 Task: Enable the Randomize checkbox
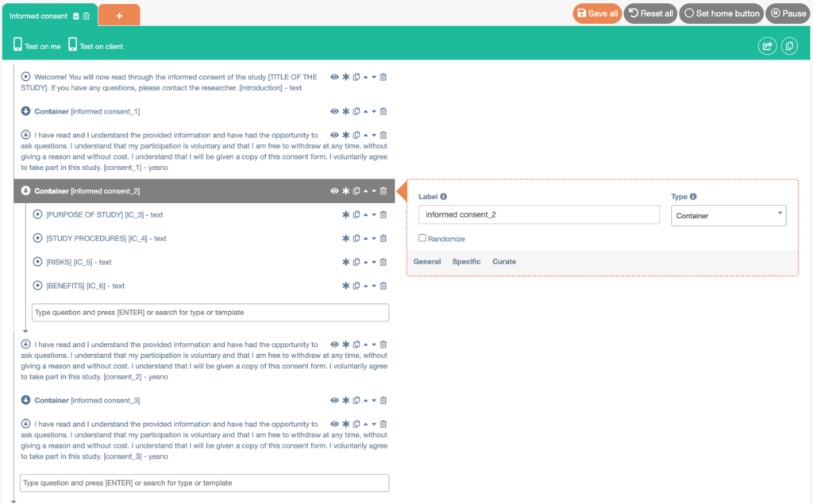pos(422,238)
